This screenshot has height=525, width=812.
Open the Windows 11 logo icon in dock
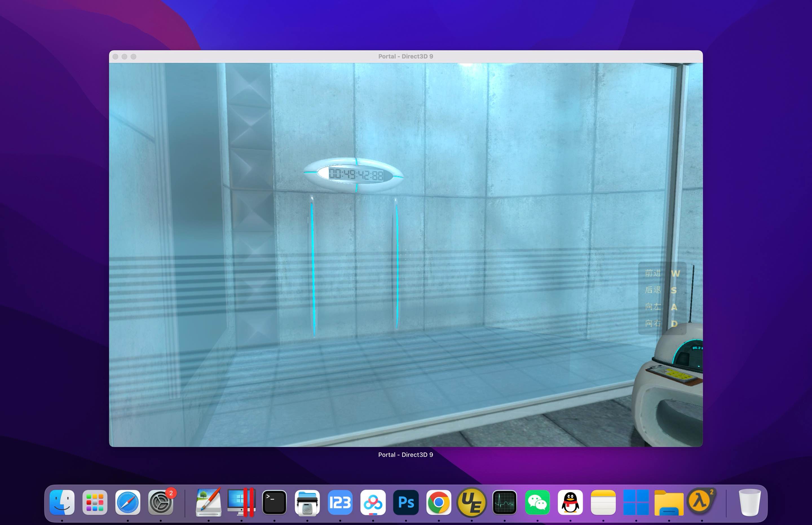(636, 502)
